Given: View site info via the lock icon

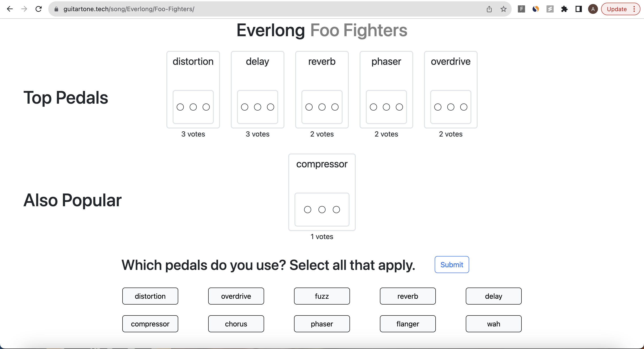Looking at the screenshot, I should point(56,9).
